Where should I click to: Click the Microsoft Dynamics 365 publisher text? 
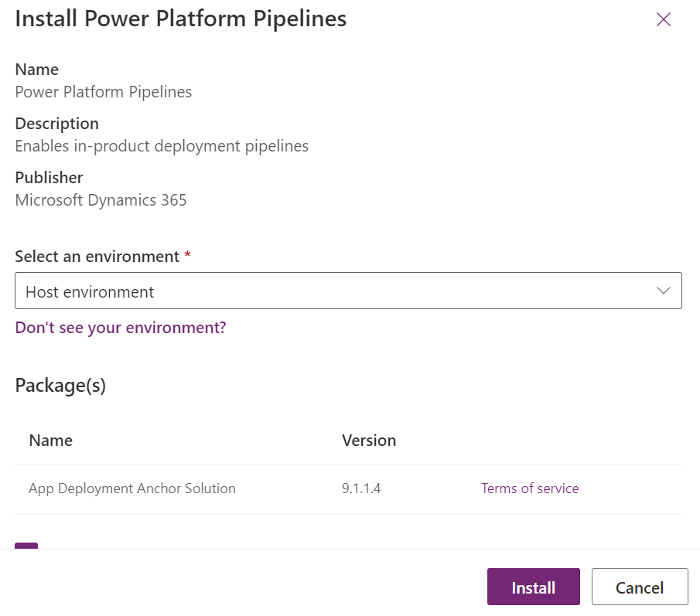101,200
